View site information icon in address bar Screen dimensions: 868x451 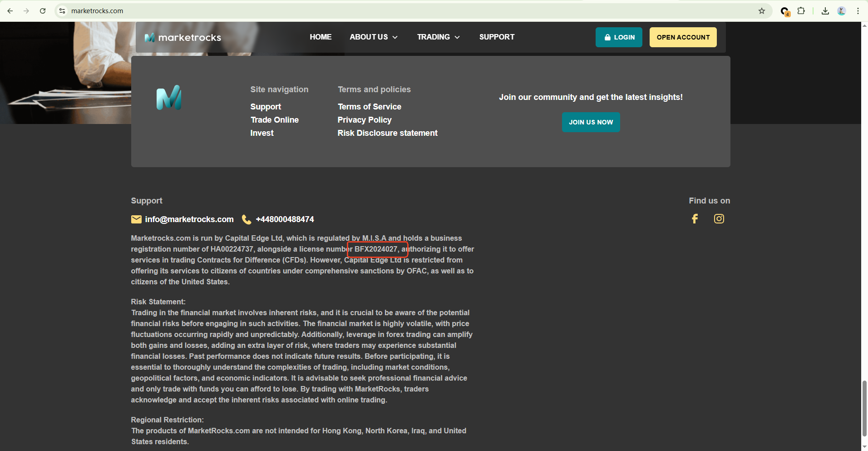62,11
